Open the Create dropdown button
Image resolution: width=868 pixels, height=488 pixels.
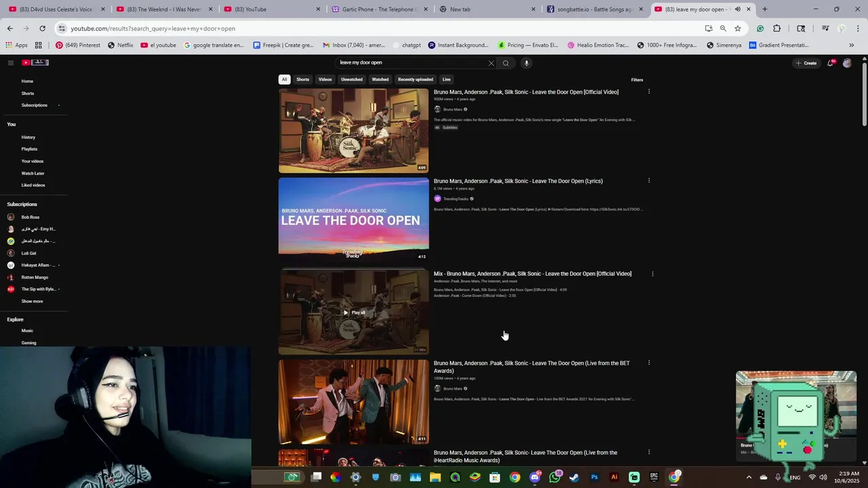point(806,63)
